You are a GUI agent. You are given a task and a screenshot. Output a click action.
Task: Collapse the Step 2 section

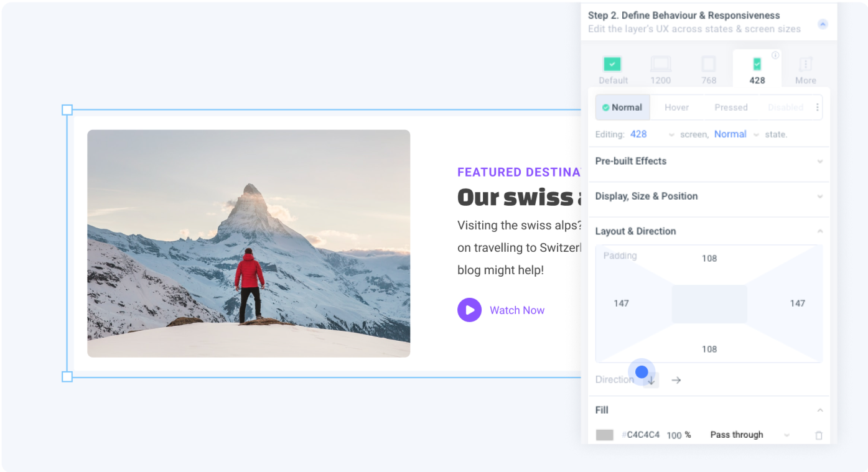[823, 24]
